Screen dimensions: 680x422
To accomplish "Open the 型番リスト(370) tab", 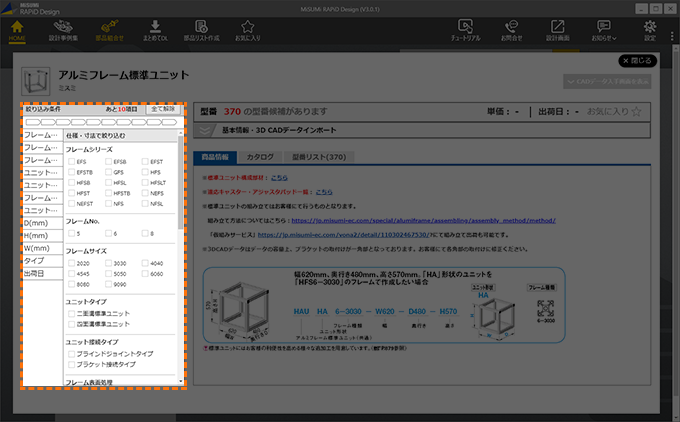I will tap(318, 157).
